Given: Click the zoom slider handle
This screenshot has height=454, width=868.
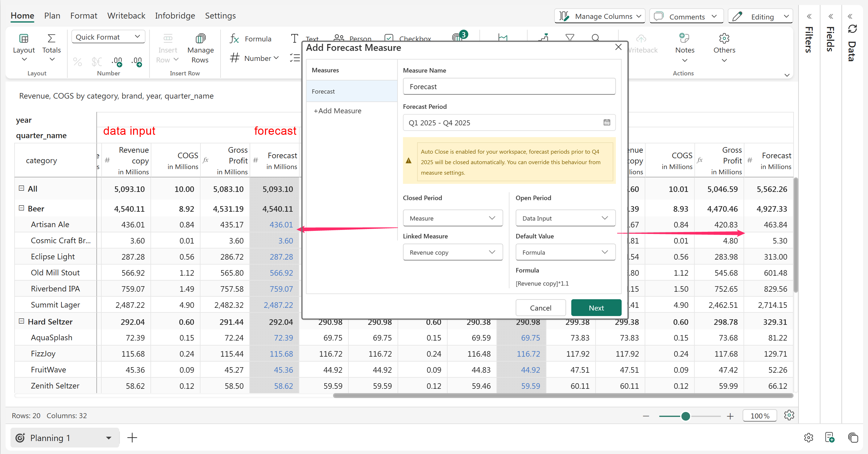Looking at the screenshot, I should click(685, 416).
